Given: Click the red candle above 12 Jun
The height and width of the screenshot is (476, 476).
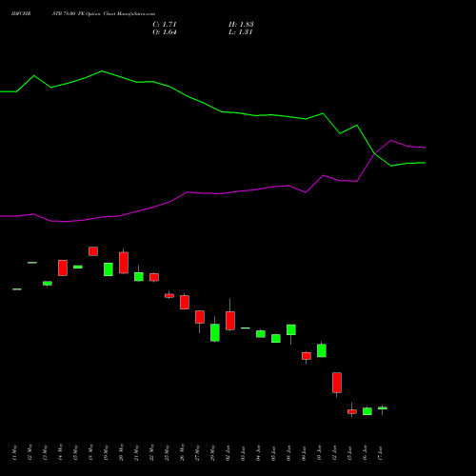Looking at the screenshot, I should 337,383.
